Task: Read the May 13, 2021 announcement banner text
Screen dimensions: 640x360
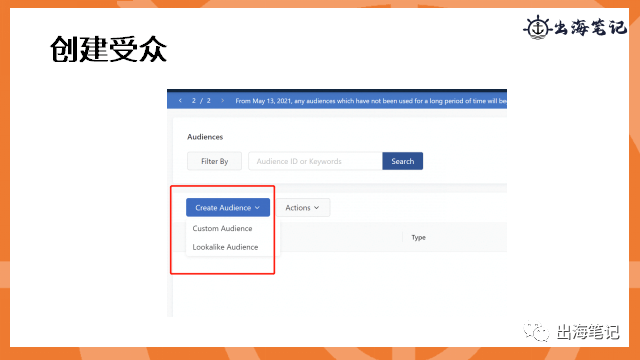Action: click(x=371, y=101)
